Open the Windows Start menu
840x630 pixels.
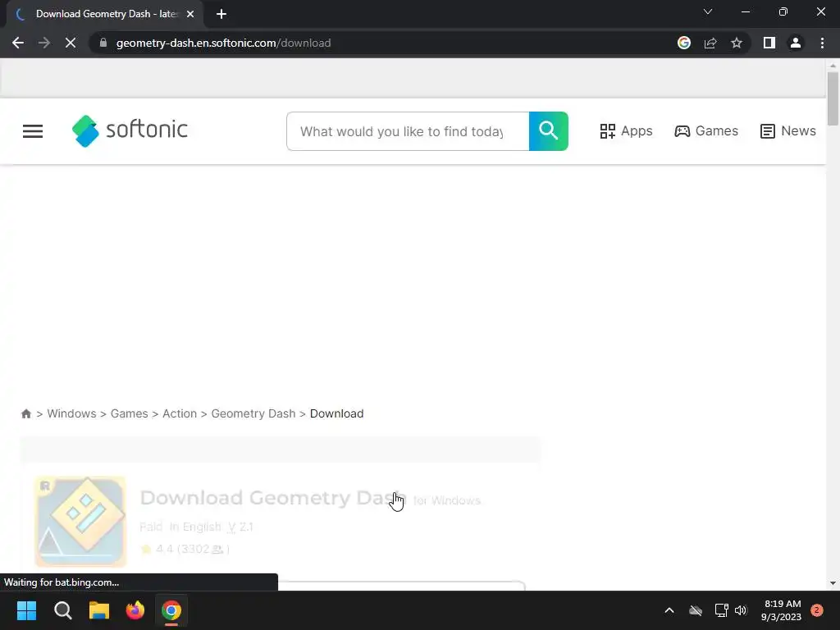click(x=26, y=610)
